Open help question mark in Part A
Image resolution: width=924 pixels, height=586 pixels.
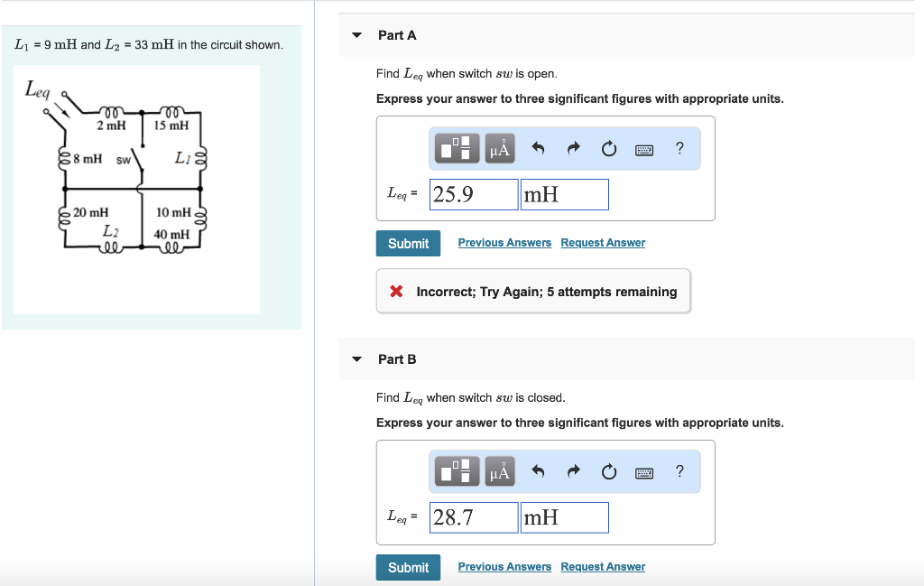(679, 148)
